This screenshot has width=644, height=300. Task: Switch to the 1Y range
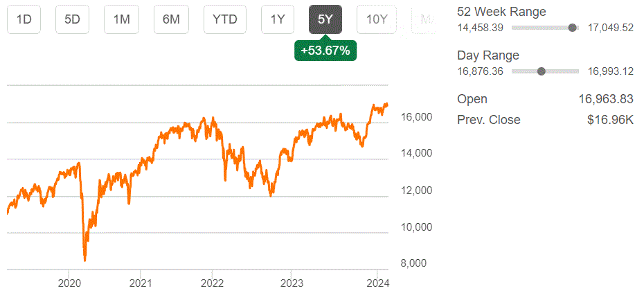[x=278, y=19]
